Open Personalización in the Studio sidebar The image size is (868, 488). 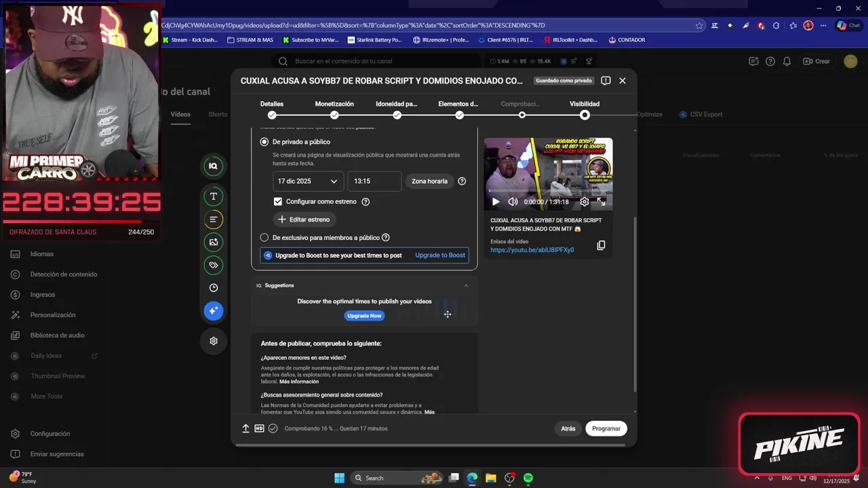(x=53, y=315)
